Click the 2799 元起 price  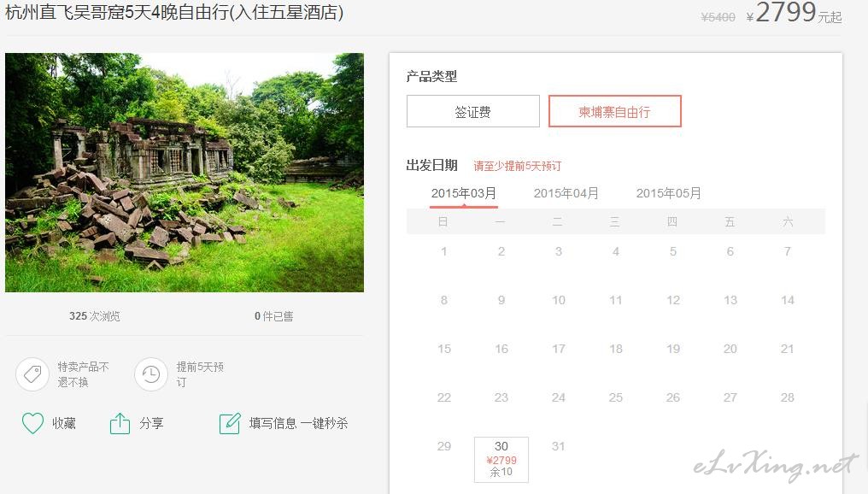click(795, 12)
